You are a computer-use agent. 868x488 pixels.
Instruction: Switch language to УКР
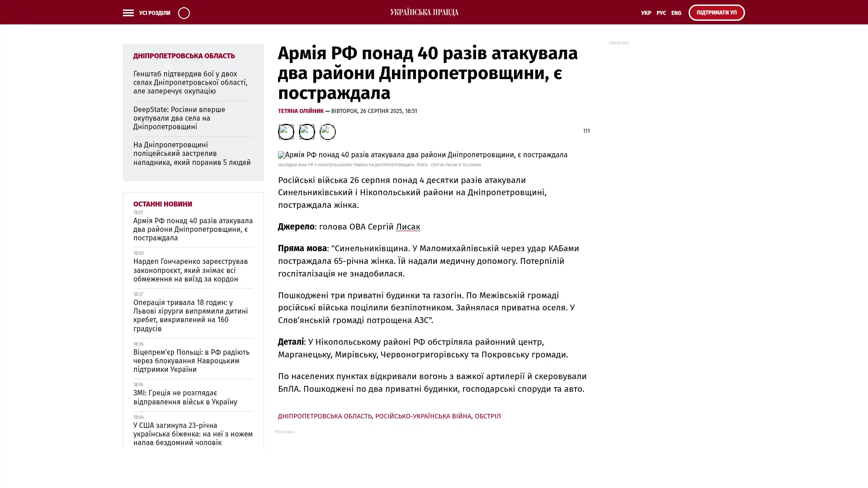[646, 13]
